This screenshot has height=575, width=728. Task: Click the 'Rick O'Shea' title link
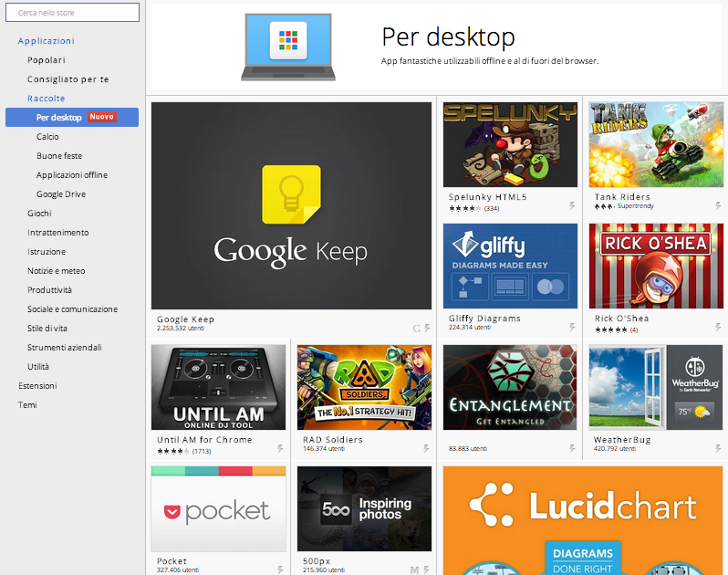(621, 319)
